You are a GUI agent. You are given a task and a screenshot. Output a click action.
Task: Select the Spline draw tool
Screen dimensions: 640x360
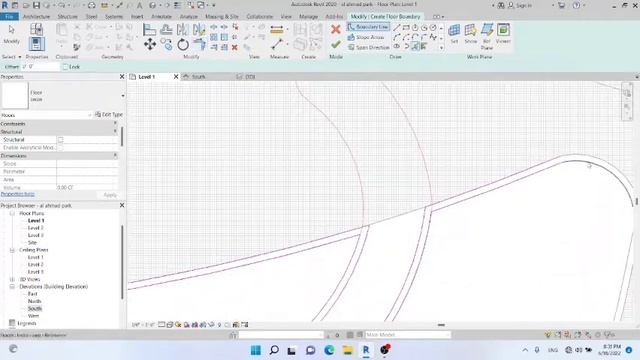[x=433, y=37]
